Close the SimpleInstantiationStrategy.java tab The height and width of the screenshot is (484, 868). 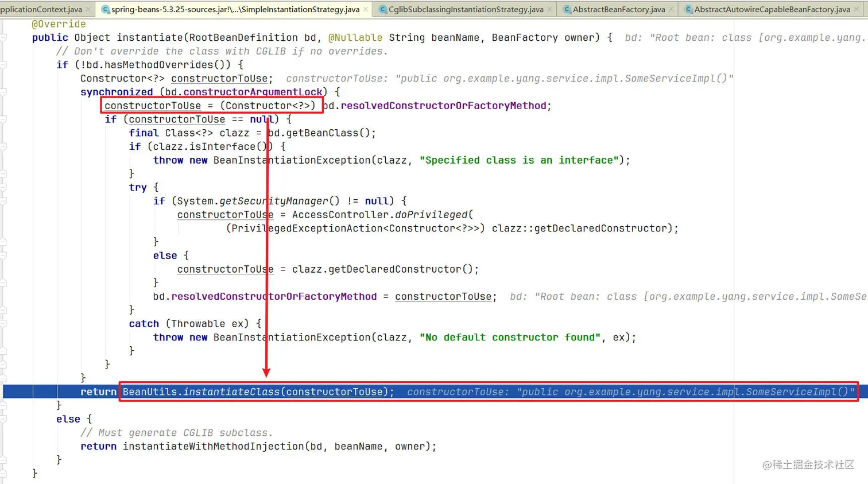click(366, 9)
